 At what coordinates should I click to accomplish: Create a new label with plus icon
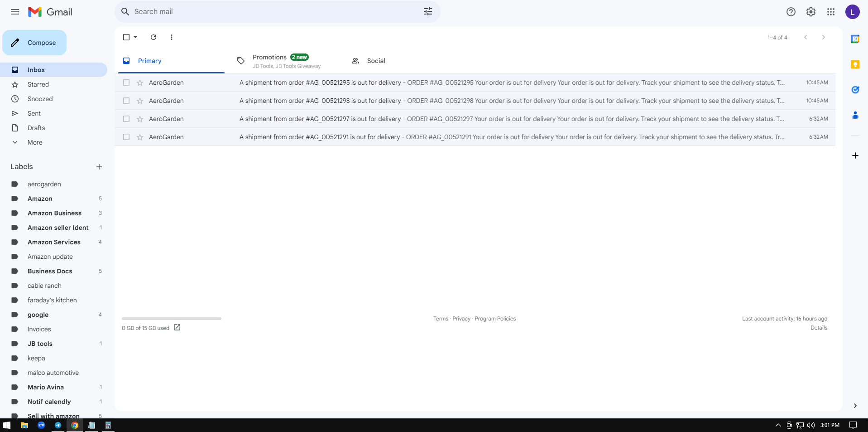point(99,167)
